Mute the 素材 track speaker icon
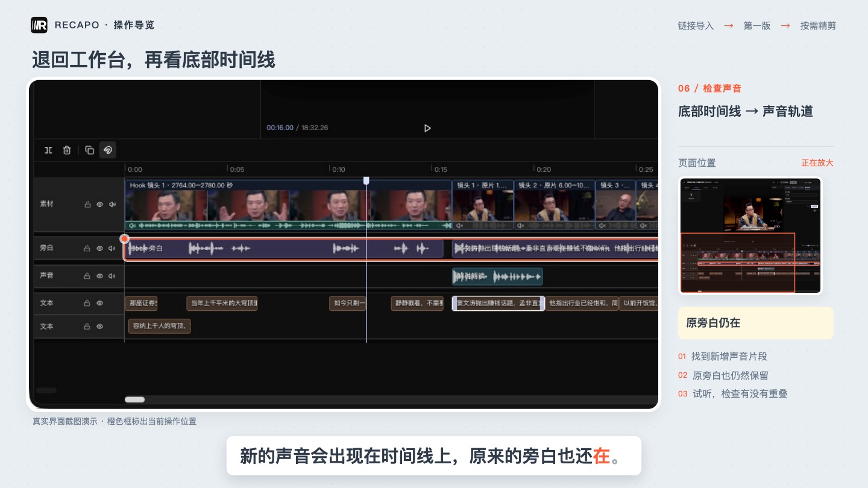 [x=112, y=204]
